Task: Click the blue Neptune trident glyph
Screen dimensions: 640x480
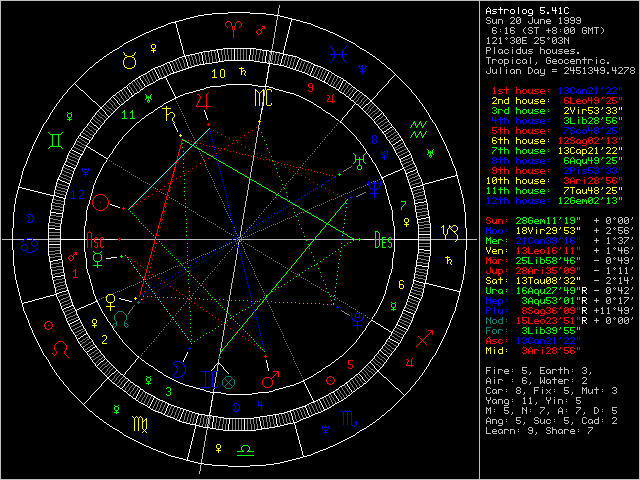Action: (x=372, y=186)
